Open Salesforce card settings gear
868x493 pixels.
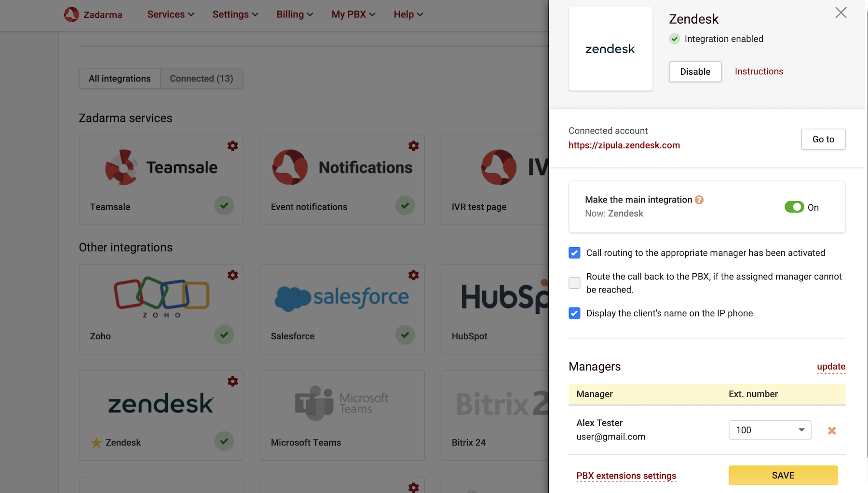[414, 275]
